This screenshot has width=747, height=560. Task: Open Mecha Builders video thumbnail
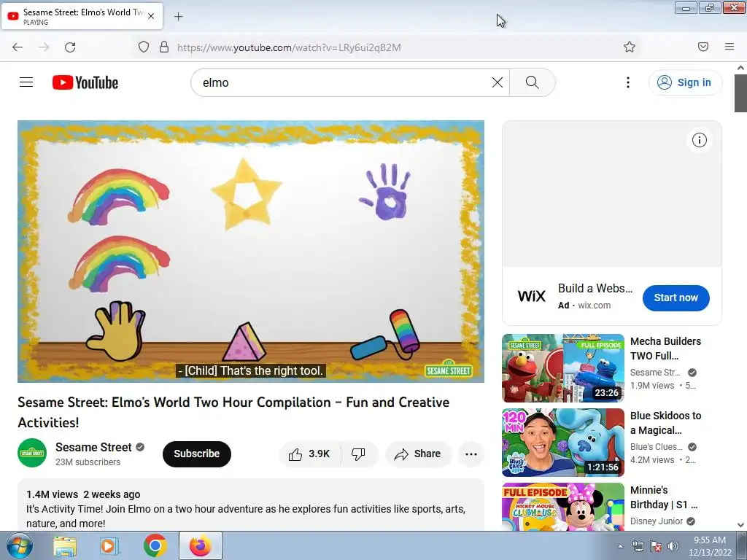pos(562,368)
